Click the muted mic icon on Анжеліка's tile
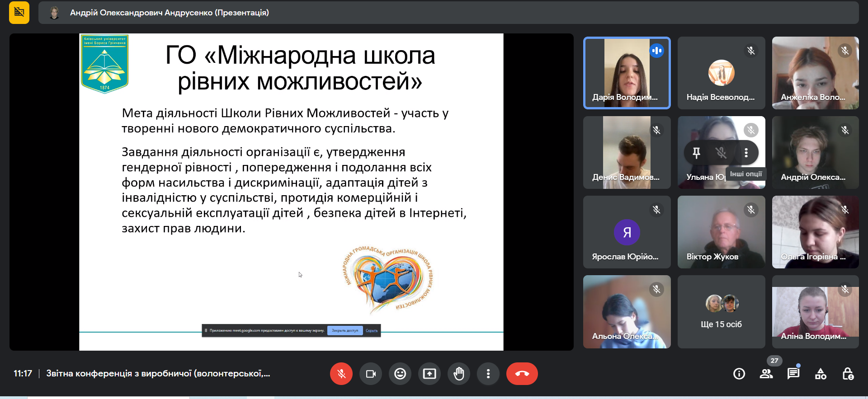This screenshot has width=868, height=399. (845, 51)
